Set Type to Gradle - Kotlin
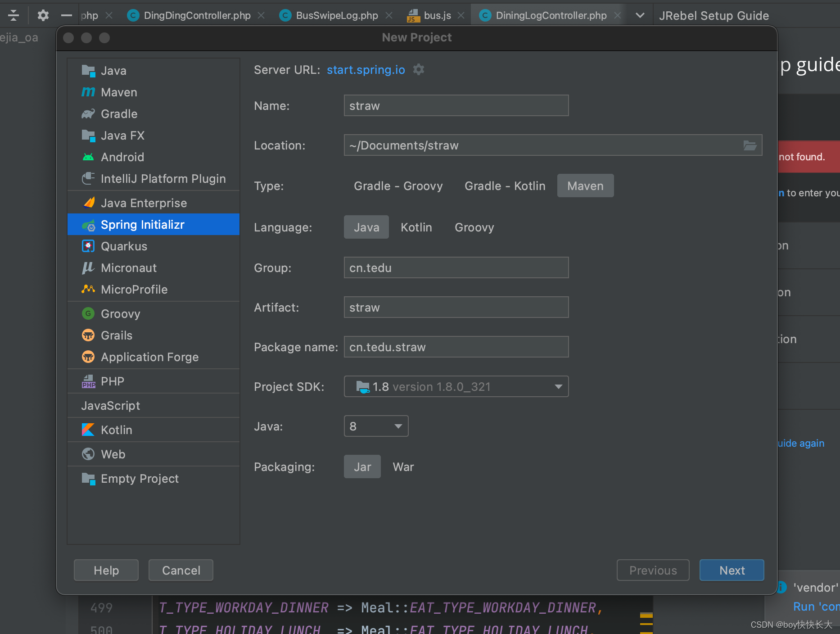840x634 pixels. pyautogui.click(x=505, y=186)
